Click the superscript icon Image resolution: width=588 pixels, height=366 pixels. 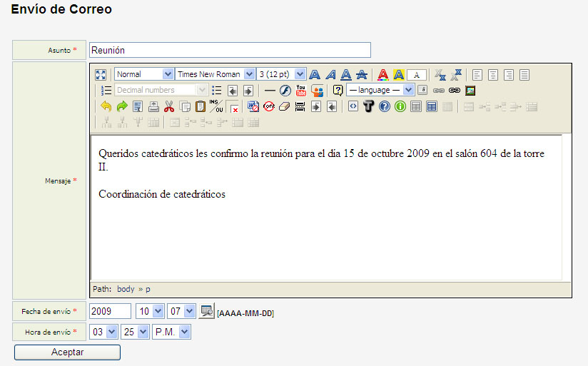pos(455,75)
